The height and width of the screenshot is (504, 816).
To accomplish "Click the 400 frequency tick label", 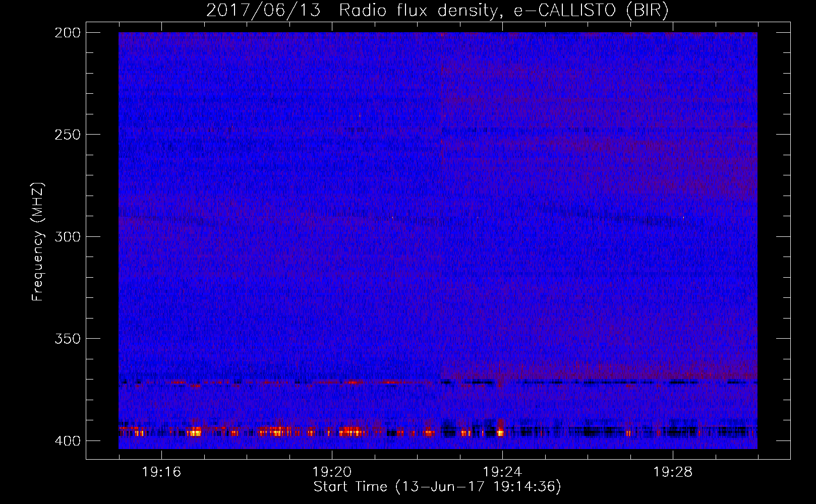I will point(68,440).
